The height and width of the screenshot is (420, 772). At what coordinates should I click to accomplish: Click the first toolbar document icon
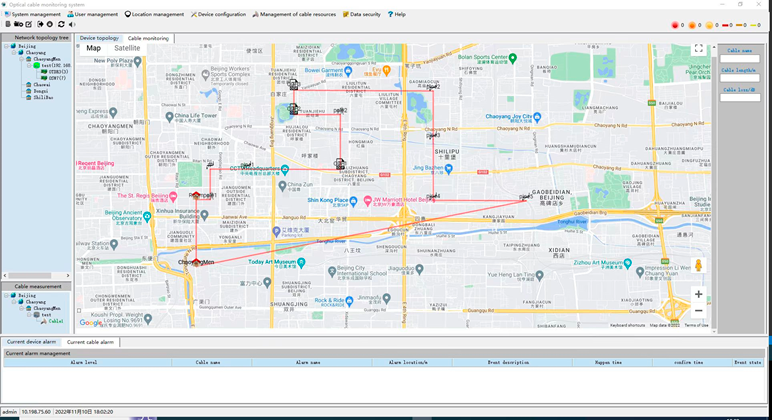click(x=7, y=25)
